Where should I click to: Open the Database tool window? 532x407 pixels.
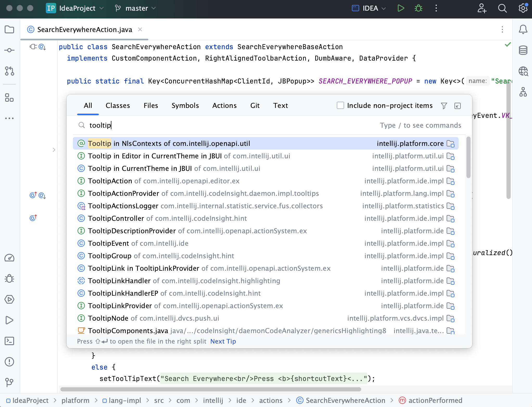[x=523, y=50]
